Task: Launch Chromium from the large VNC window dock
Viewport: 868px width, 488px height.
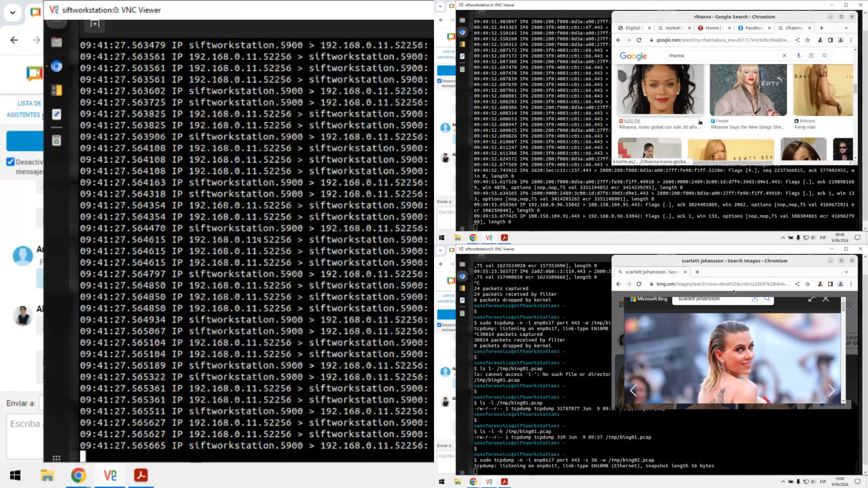Action: tap(56, 67)
